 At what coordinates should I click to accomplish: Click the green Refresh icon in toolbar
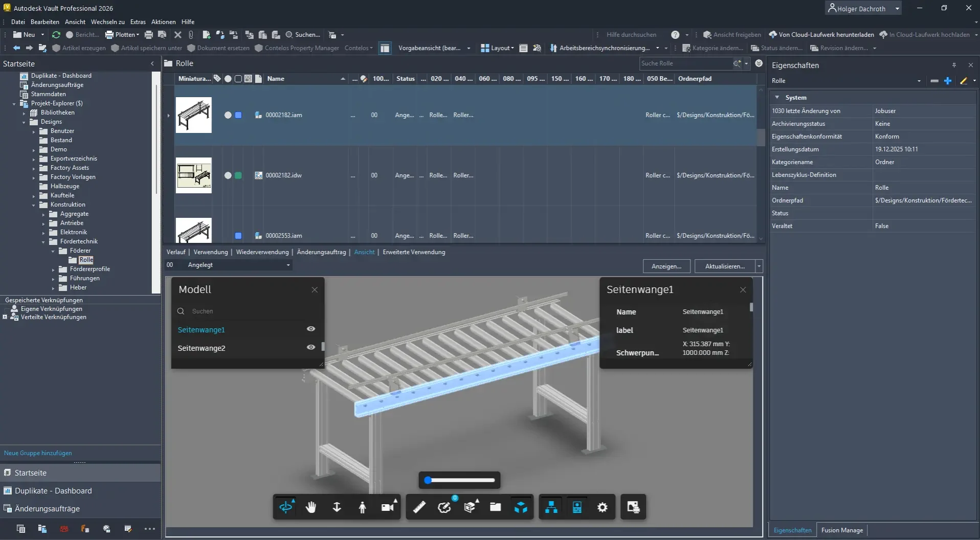(x=56, y=35)
